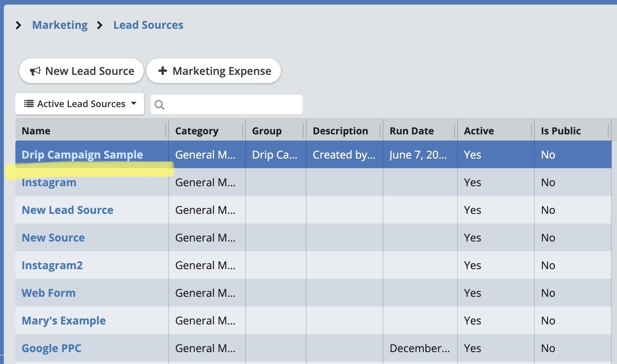Open Lead Sources breadcrumb link

pyautogui.click(x=148, y=25)
